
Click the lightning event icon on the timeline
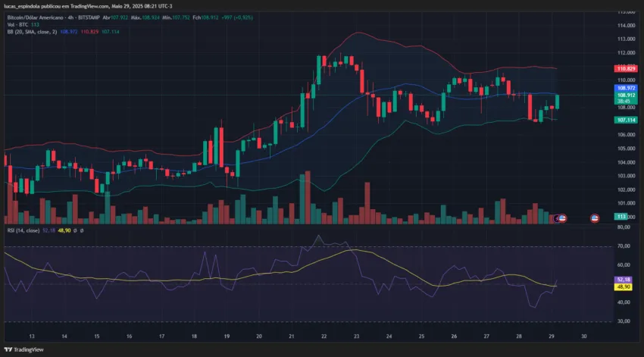557,218
